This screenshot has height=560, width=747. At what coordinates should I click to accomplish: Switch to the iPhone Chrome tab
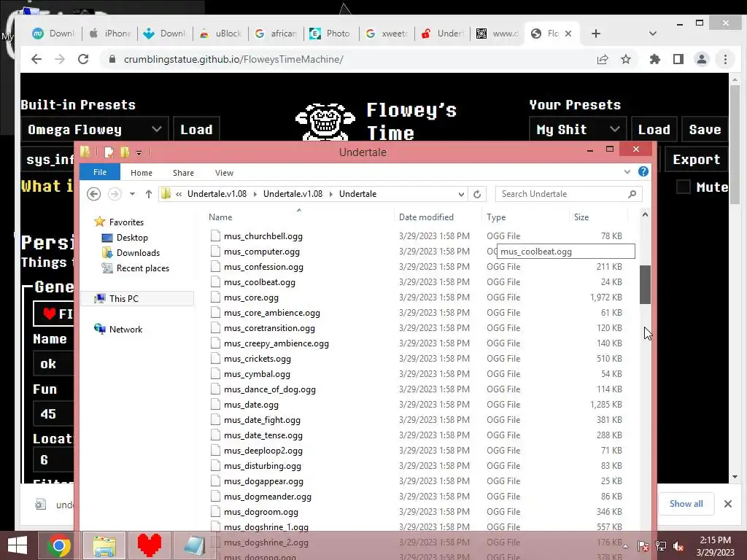(111, 34)
